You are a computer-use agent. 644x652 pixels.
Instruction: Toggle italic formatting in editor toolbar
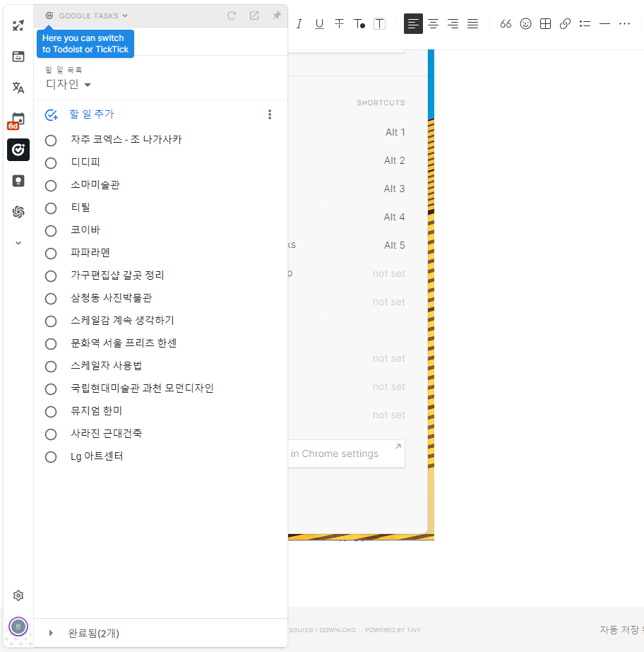299,24
